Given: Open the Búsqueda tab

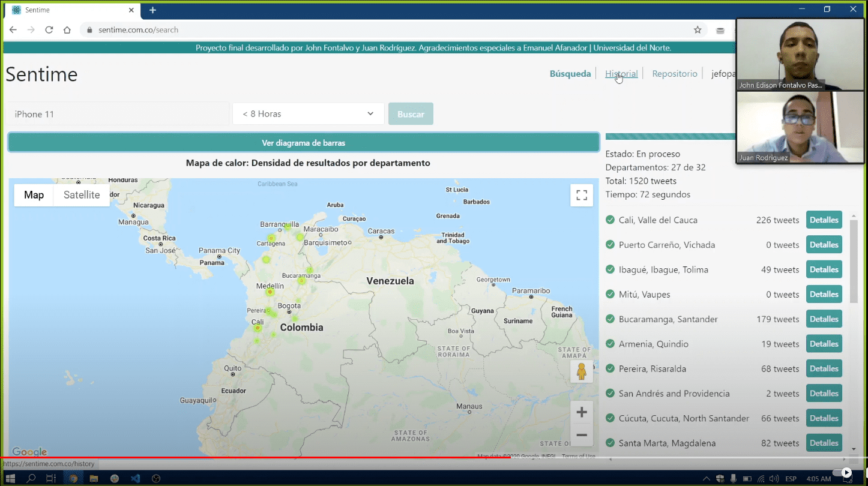Looking at the screenshot, I should pyautogui.click(x=570, y=74).
